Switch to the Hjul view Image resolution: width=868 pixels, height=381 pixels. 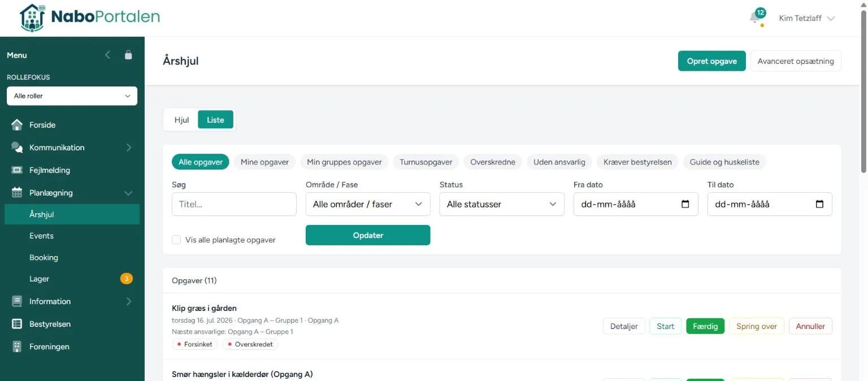point(181,120)
